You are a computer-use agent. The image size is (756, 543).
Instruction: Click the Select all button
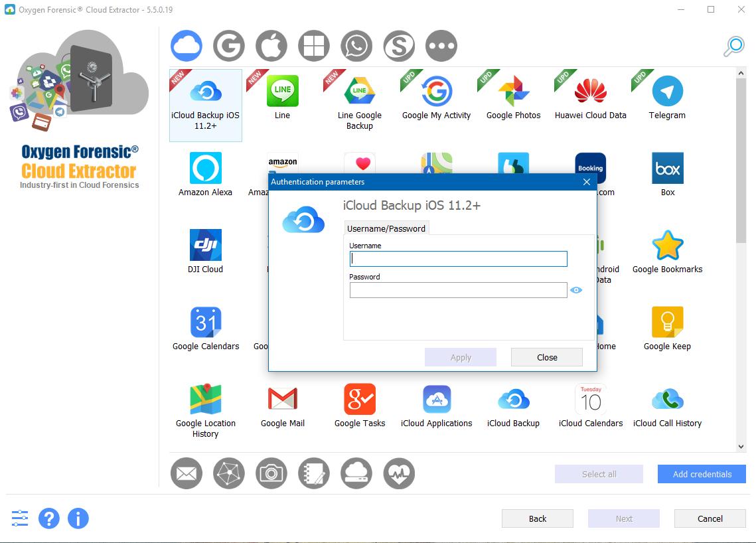pyautogui.click(x=599, y=474)
